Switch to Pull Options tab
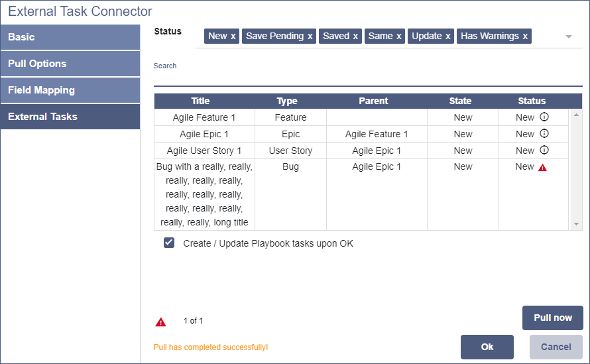Screen dimensions: 590x364 point(70,64)
